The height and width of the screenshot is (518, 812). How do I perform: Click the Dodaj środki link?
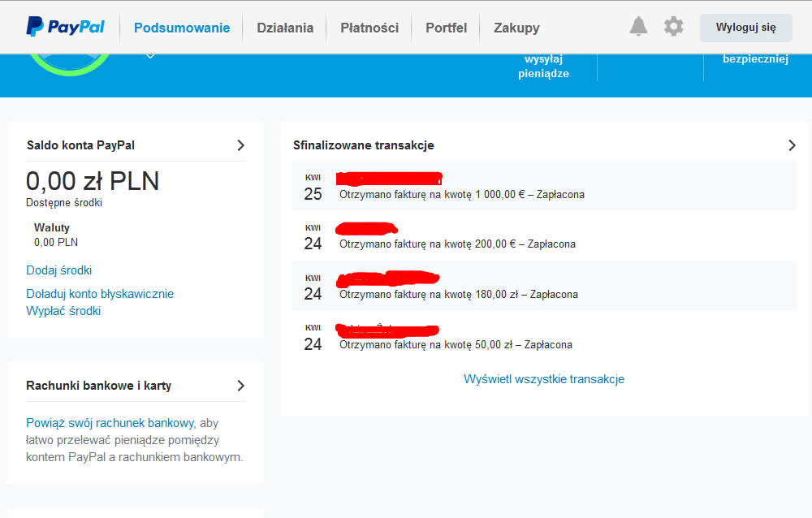point(59,270)
